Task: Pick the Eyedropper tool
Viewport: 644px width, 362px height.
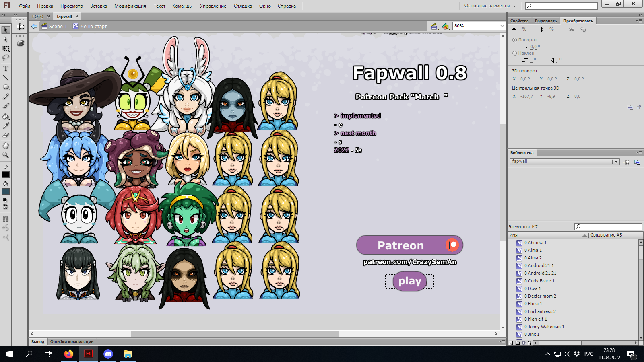Action: click(6, 126)
